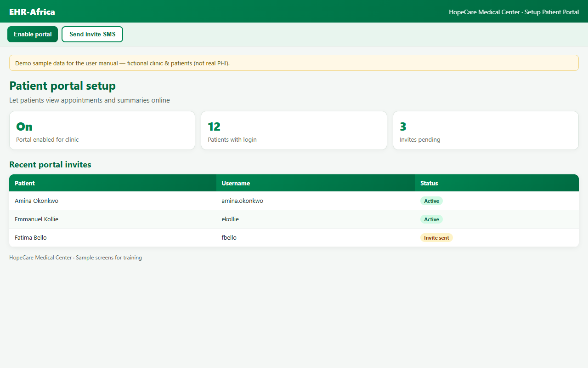Click the footer 'Sample screens for training' text
Viewport: 588px width, 368px height.
109,258
